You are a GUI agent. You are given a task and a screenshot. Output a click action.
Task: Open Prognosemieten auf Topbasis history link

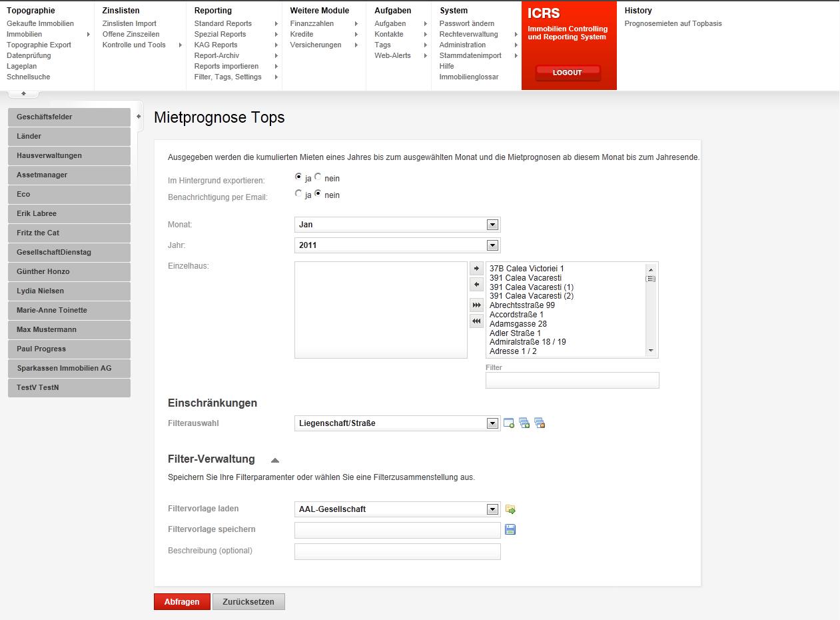coord(673,23)
